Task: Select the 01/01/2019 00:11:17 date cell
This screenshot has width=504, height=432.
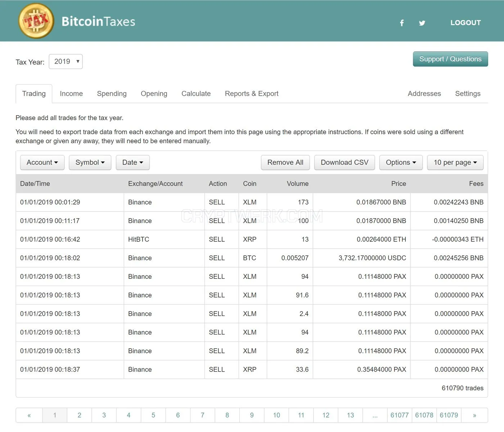Action: click(70, 221)
